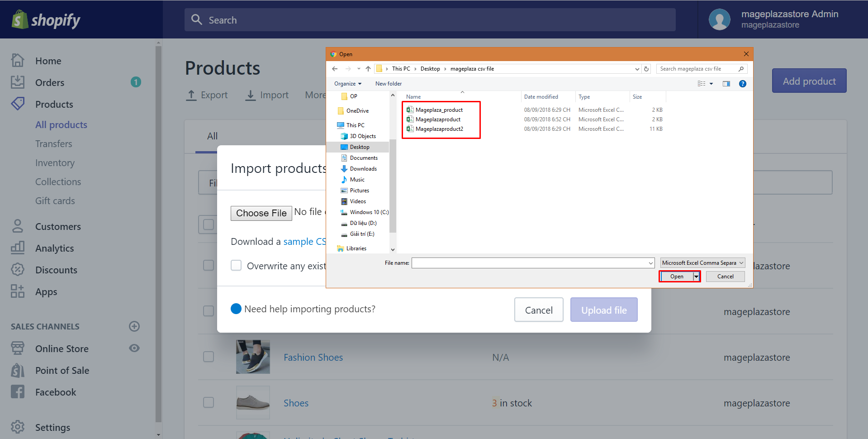Refresh the mageplaza csv file folder
Viewport: 868px width, 439px height.
(x=646, y=69)
